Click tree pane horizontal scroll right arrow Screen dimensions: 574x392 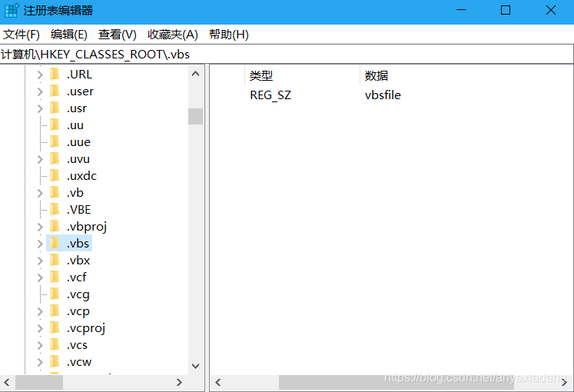179,383
